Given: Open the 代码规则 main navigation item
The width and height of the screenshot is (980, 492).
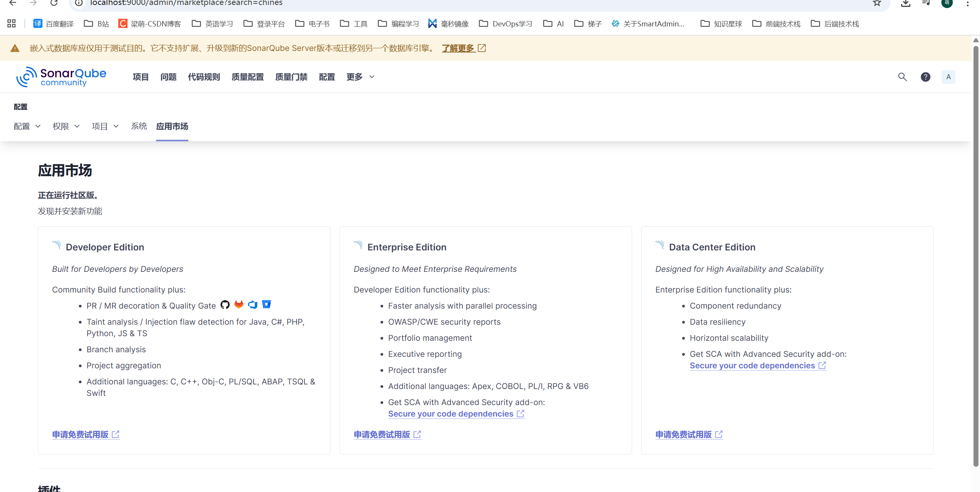Looking at the screenshot, I should 204,77.
